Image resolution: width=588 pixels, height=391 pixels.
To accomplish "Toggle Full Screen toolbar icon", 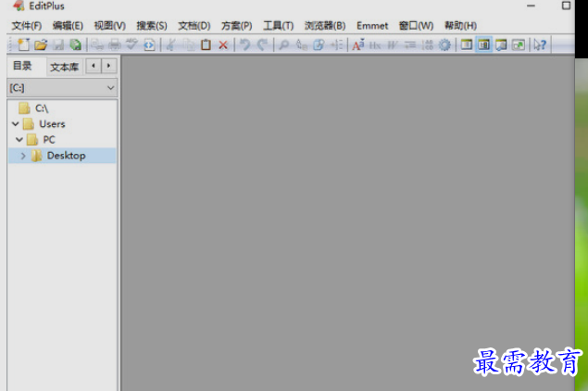I will coord(519,45).
